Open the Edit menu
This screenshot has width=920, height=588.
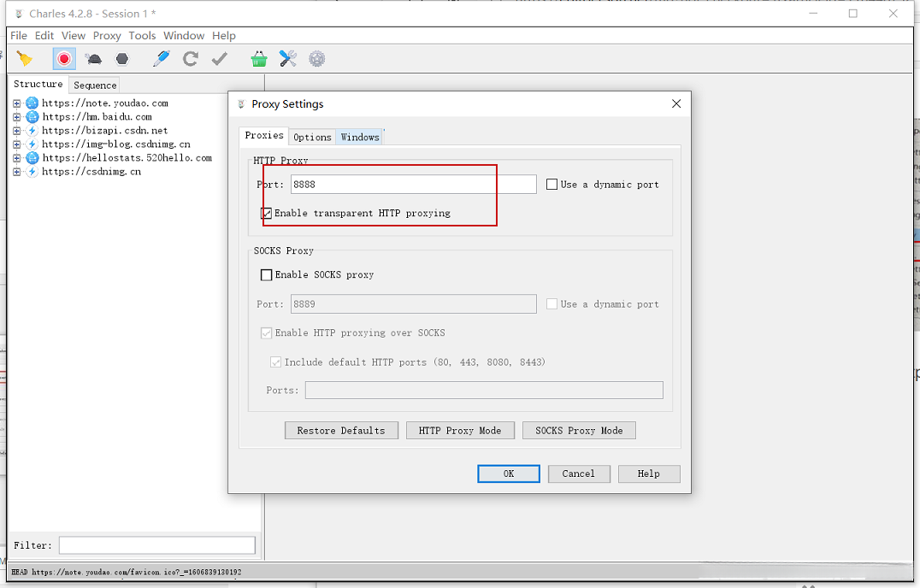[44, 36]
